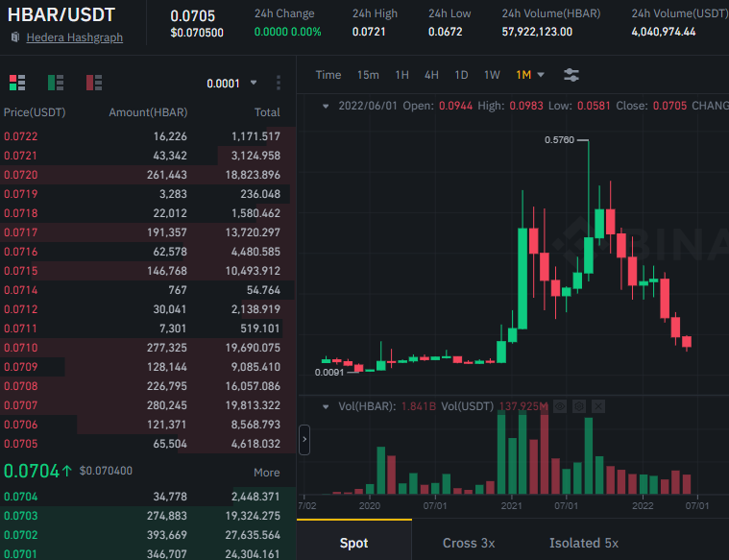Select the 0.0706 ask price row
This screenshot has width=729, height=560.
148,425
